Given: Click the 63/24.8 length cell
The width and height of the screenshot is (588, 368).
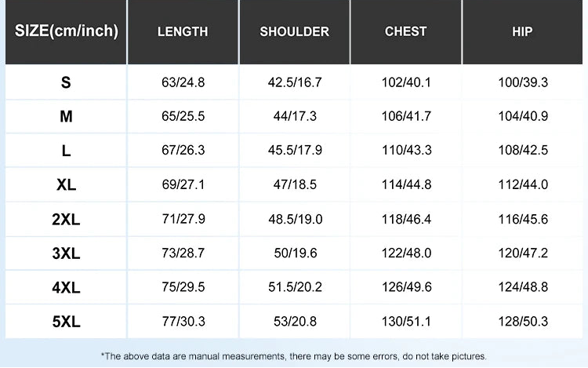Looking at the screenshot, I should 183,82.
